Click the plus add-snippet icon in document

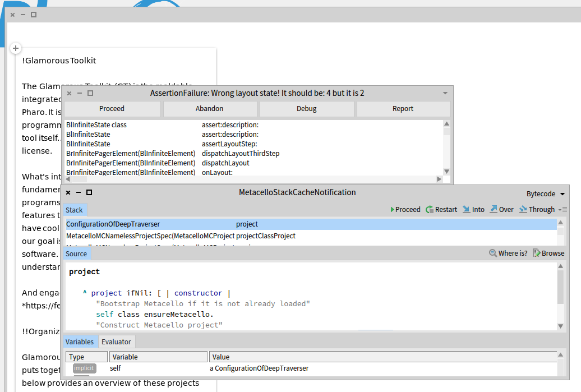click(x=16, y=48)
